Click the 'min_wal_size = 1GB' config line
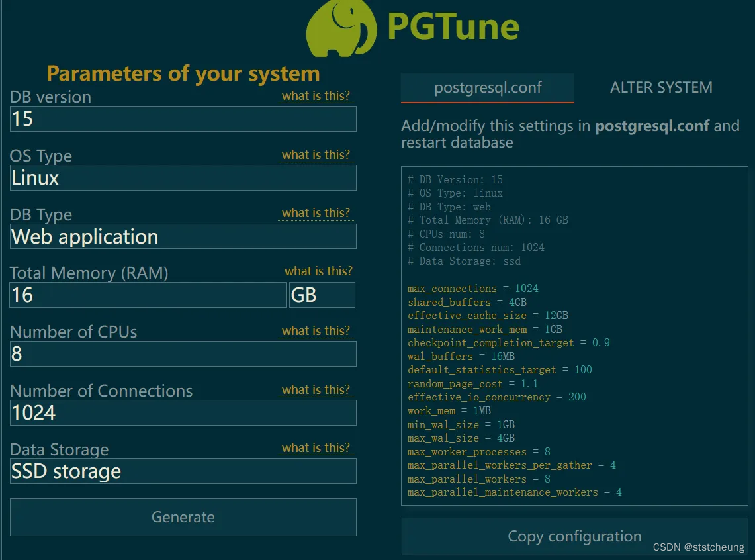 (461, 425)
